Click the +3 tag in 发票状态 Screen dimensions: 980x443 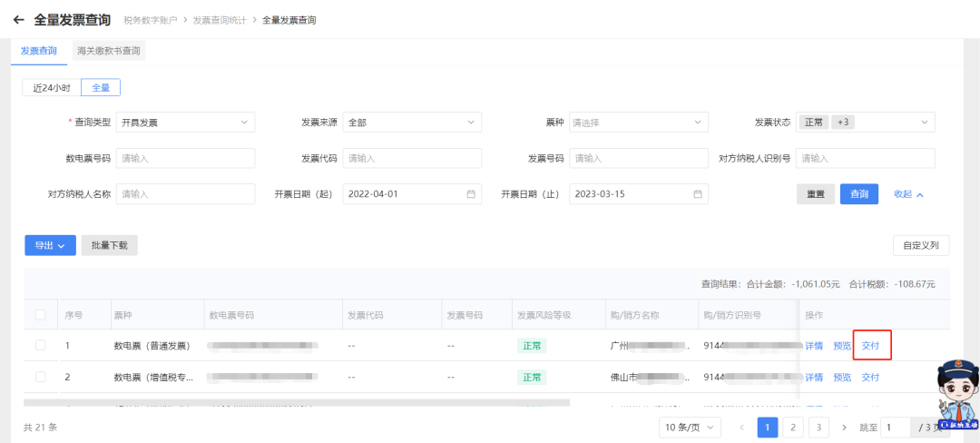[x=843, y=123]
